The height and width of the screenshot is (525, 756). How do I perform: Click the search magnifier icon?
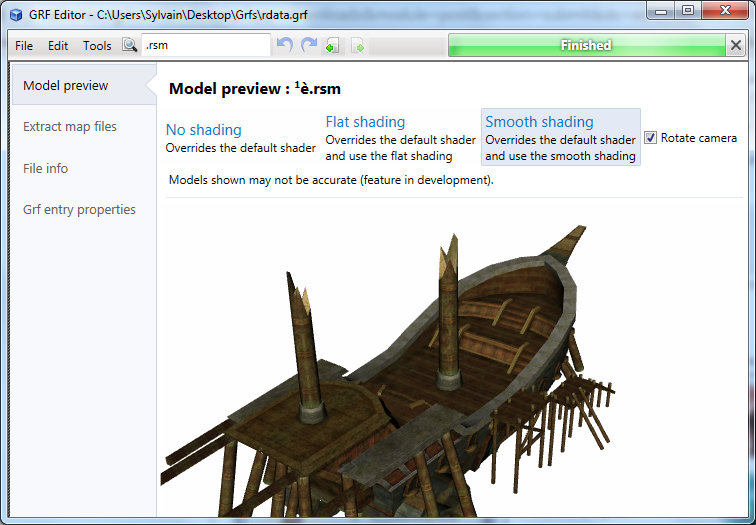[x=129, y=45]
